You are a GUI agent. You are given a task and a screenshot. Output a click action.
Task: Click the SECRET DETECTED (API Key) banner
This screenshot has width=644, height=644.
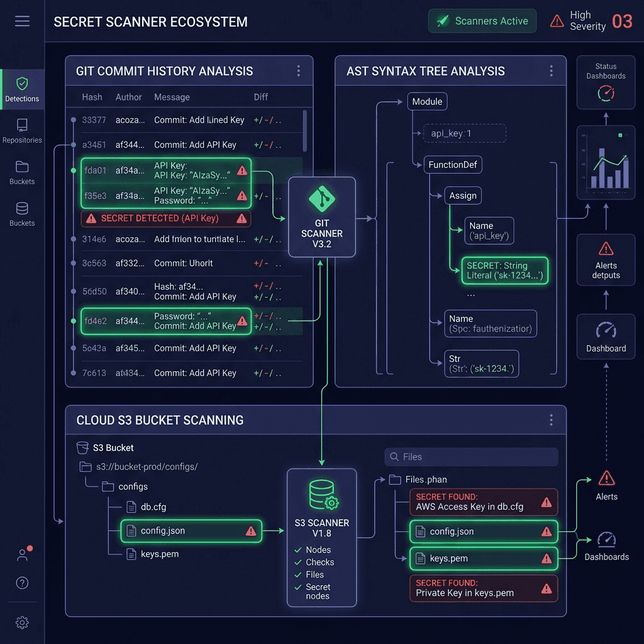point(166,218)
